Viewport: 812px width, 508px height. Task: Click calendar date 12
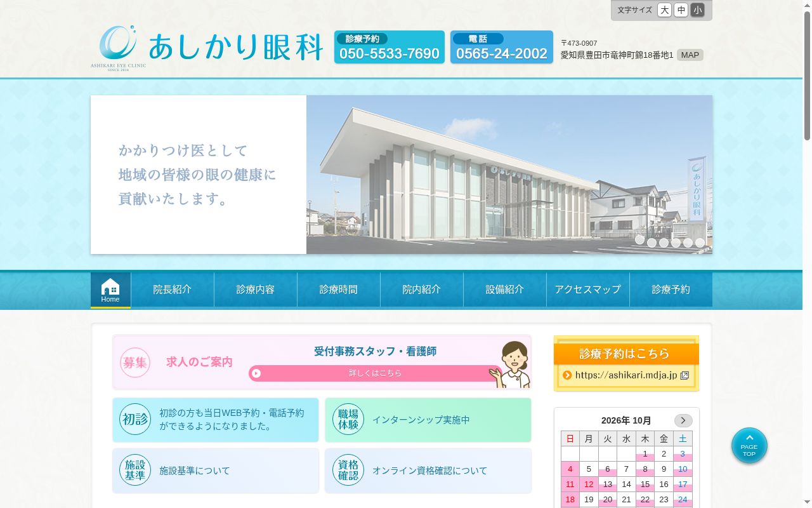(x=589, y=485)
